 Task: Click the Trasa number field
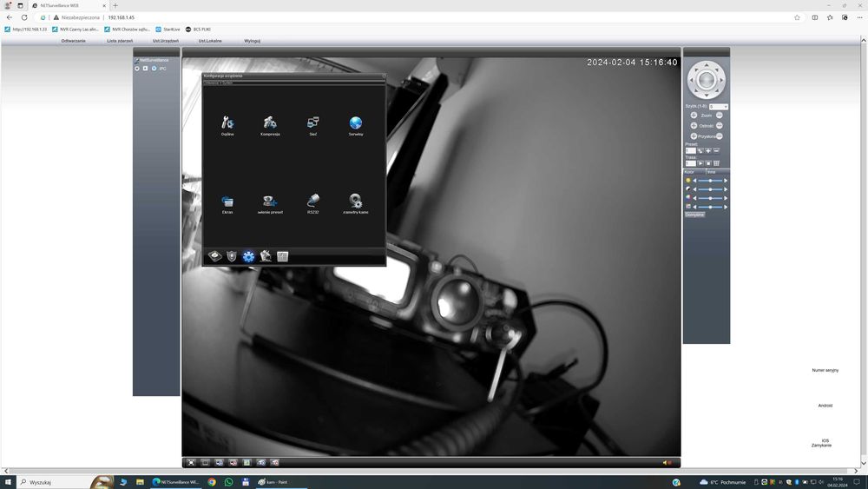pos(690,163)
